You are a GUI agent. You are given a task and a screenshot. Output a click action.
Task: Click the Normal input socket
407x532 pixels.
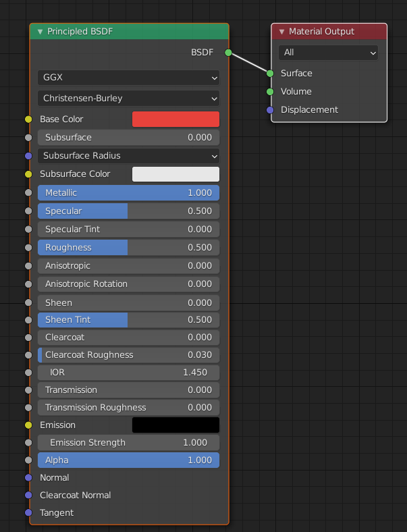click(x=28, y=478)
